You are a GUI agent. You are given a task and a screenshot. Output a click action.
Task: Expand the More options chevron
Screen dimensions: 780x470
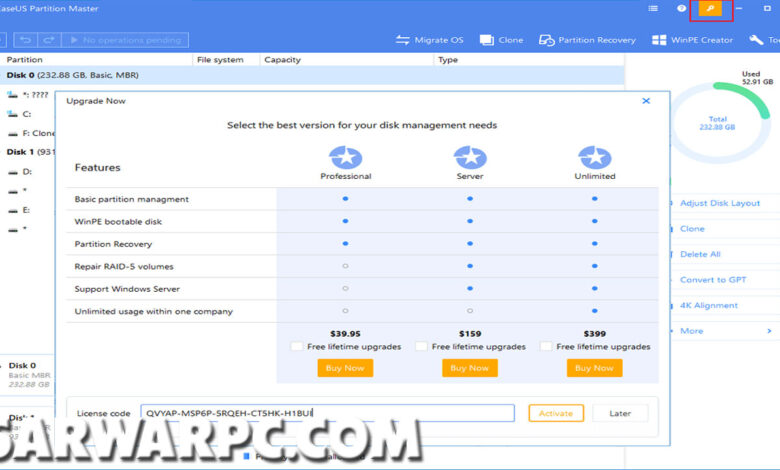click(769, 331)
